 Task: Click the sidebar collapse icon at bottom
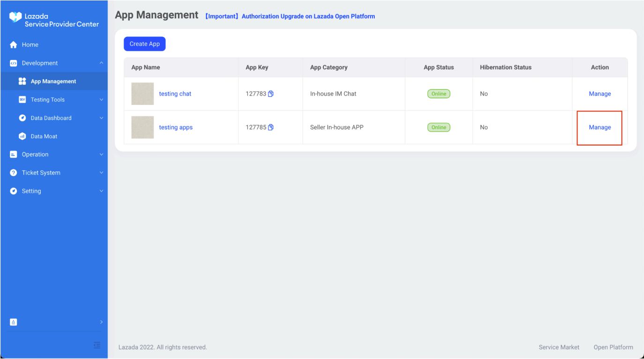click(97, 345)
